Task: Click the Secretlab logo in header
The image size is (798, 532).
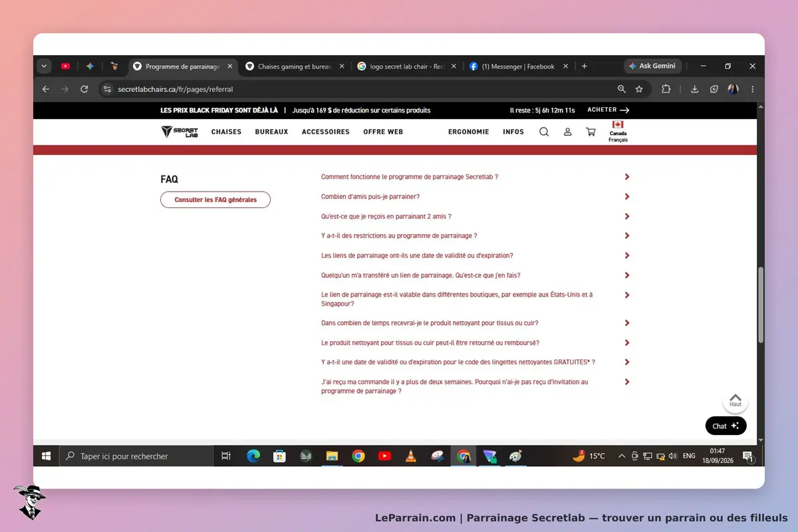Action: [x=180, y=132]
